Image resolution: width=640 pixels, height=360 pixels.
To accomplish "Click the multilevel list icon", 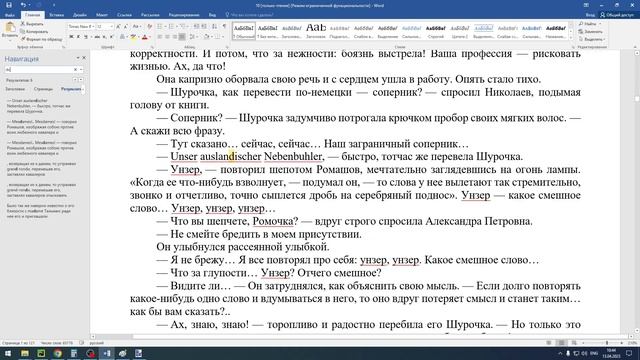I will coord(184,27).
